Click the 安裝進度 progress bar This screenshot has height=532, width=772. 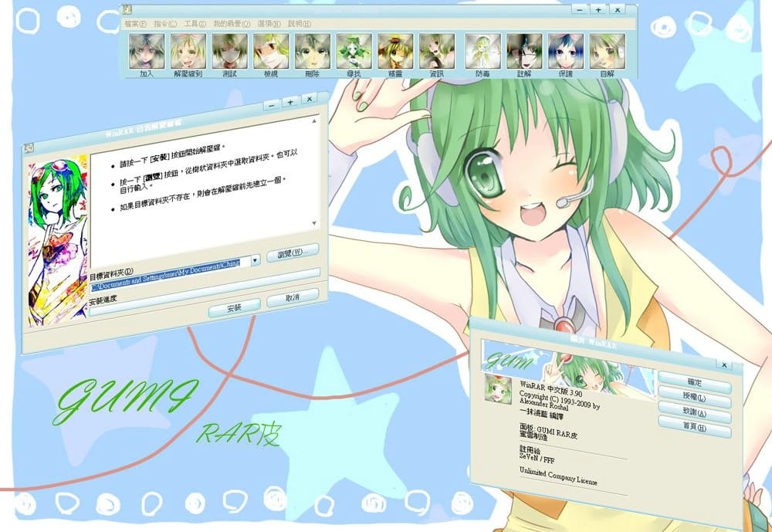coord(205,290)
